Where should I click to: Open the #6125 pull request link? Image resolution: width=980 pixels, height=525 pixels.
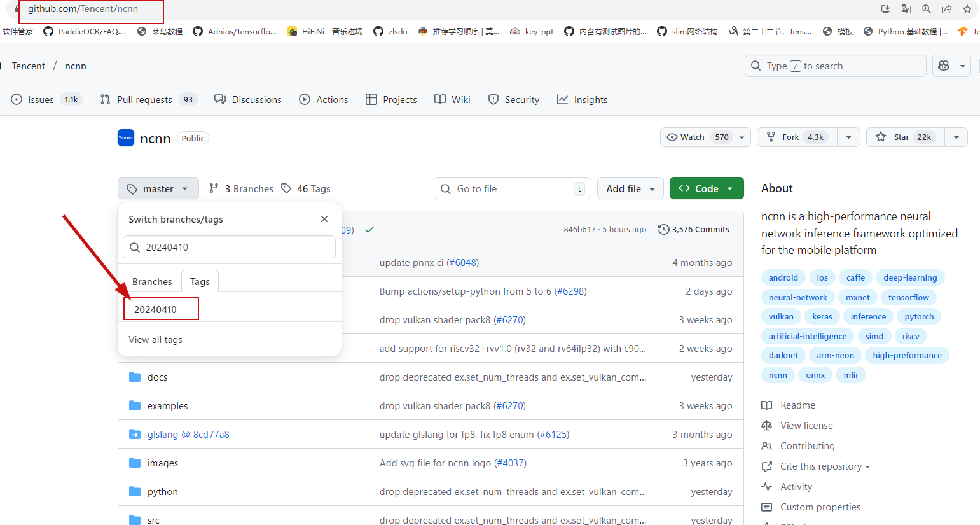(x=553, y=435)
